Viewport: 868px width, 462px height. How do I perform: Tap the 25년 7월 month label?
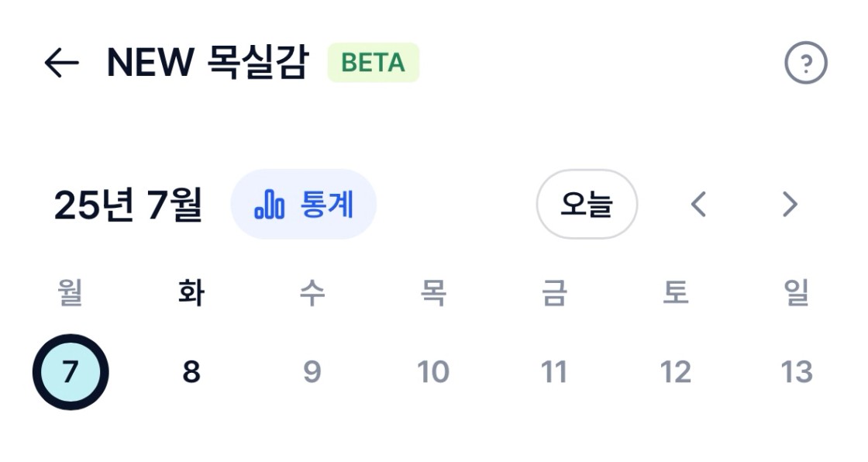[128, 205]
